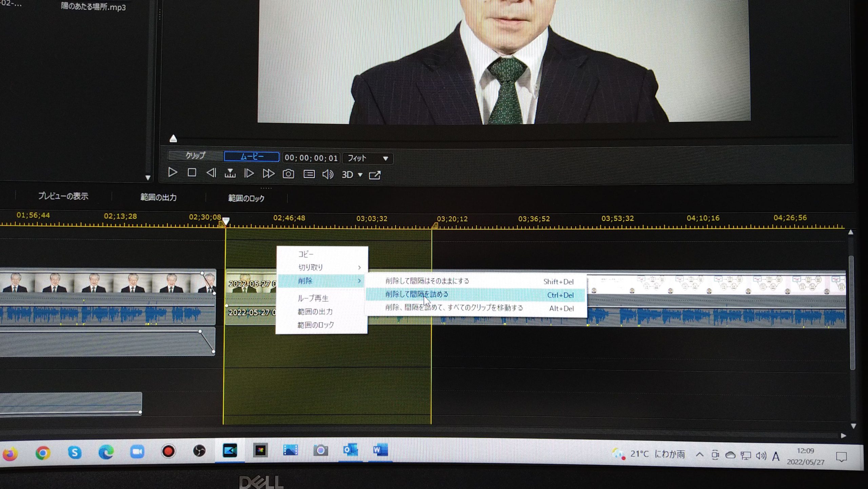Open Outlook from the taskbar
The image size is (868, 489).
click(350, 450)
